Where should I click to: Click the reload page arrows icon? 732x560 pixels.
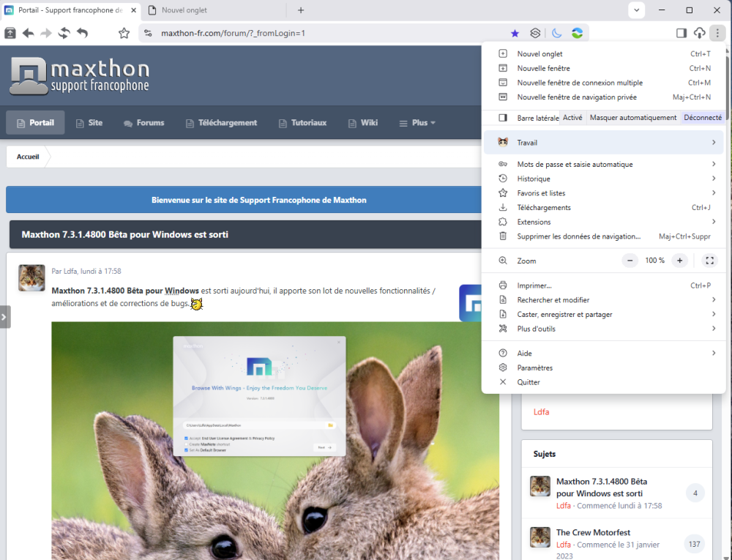(x=64, y=33)
